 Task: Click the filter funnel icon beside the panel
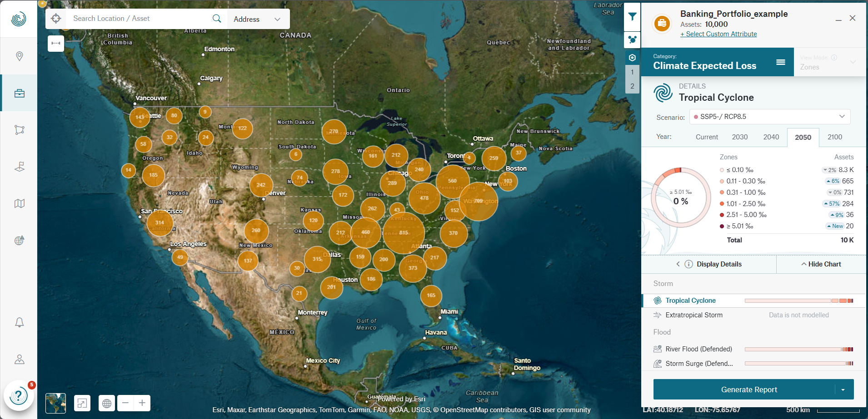point(632,16)
